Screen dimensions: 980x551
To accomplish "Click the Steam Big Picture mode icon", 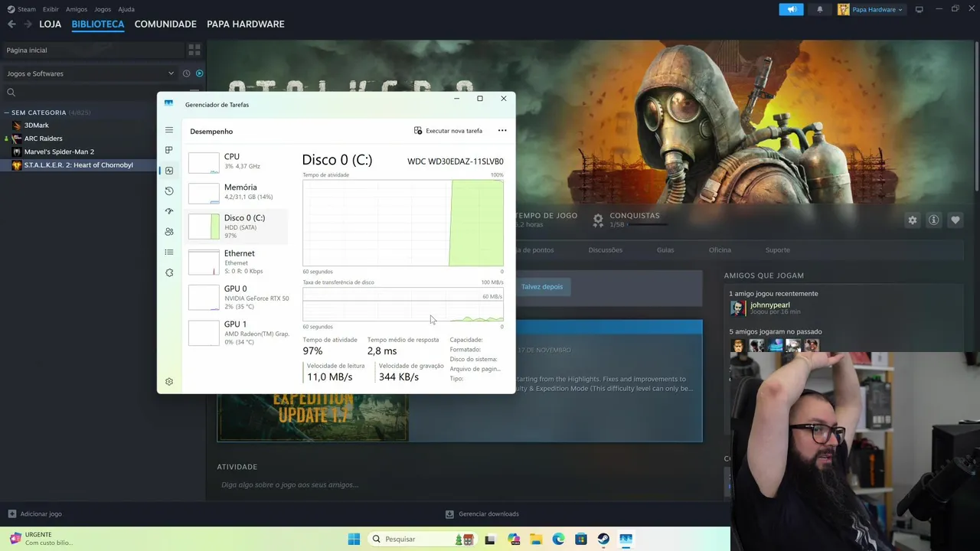I will point(920,9).
